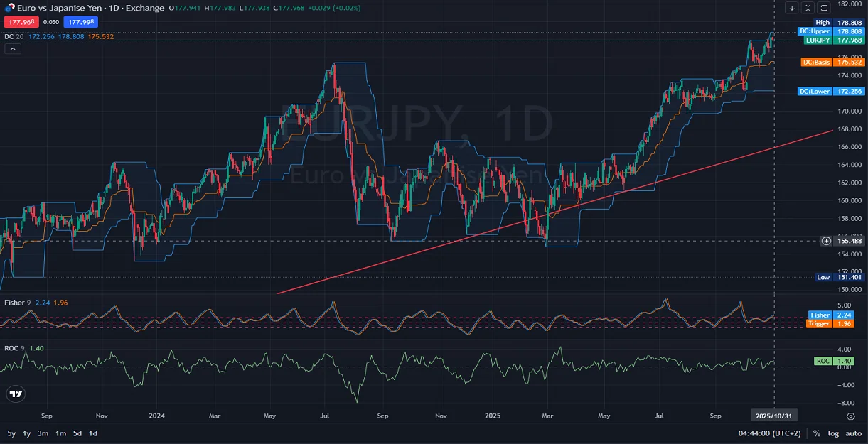Click the maximize chart pane icon

[x=824, y=8]
